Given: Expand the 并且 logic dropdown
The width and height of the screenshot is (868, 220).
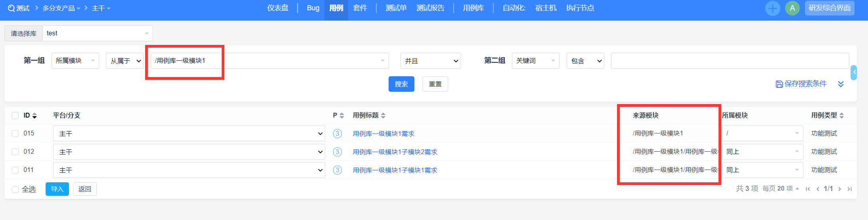Looking at the screenshot, I should (x=430, y=61).
